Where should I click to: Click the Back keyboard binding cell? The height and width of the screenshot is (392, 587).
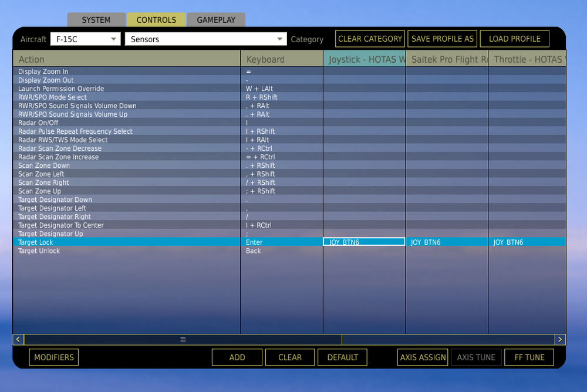point(282,251)
